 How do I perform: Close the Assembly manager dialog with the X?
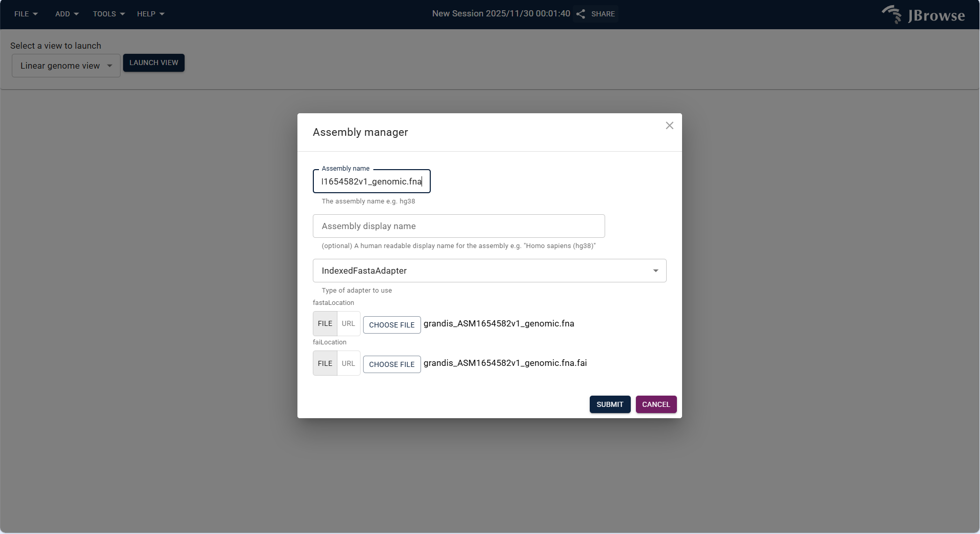(669, 125)
